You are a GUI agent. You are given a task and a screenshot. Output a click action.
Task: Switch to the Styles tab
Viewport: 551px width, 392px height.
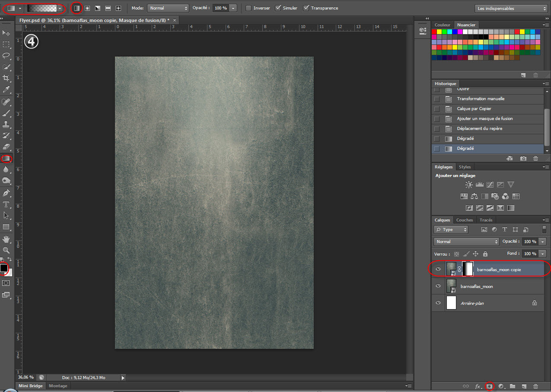pyautogui.click(x=465, y=167)
